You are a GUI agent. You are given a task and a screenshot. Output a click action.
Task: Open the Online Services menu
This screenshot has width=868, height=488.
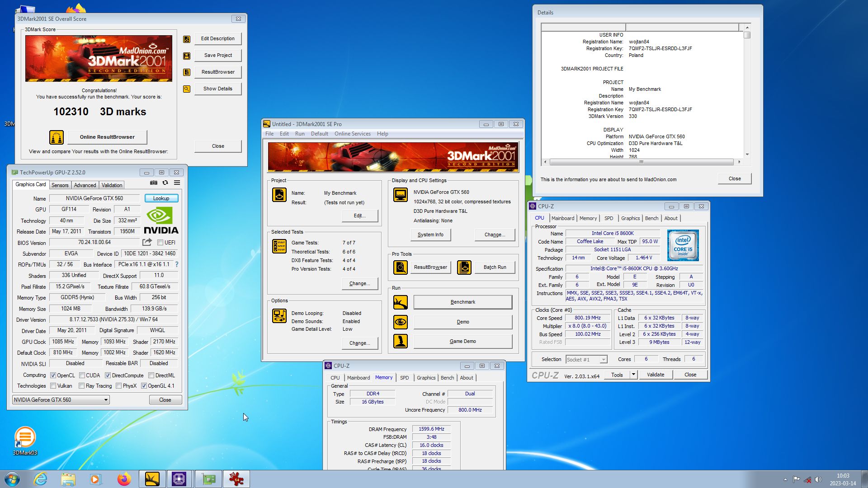(x=353, y=134)
